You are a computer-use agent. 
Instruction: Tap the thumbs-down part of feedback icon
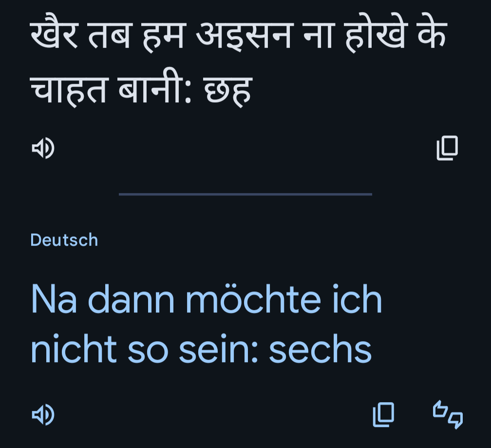pos(455,420)
